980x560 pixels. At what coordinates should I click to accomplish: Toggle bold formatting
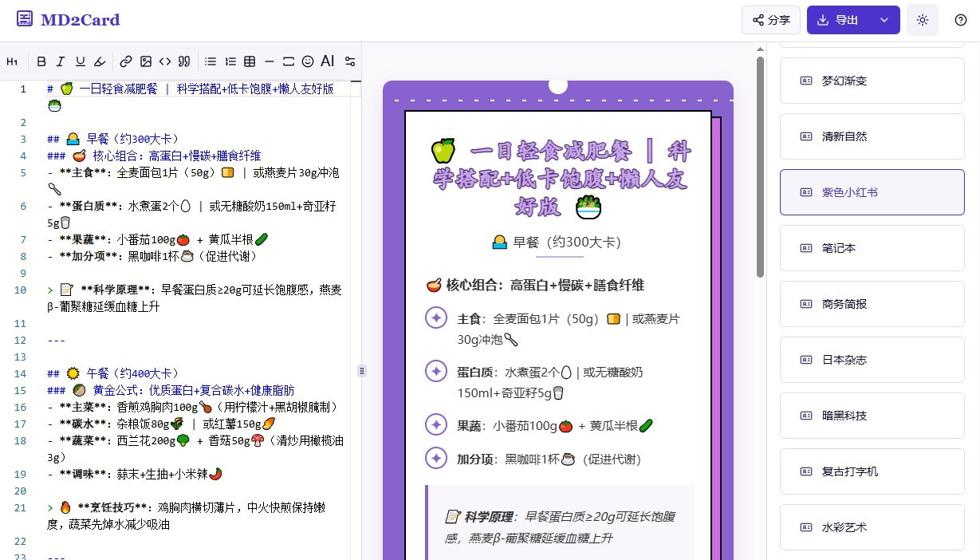tap(42, 61)
